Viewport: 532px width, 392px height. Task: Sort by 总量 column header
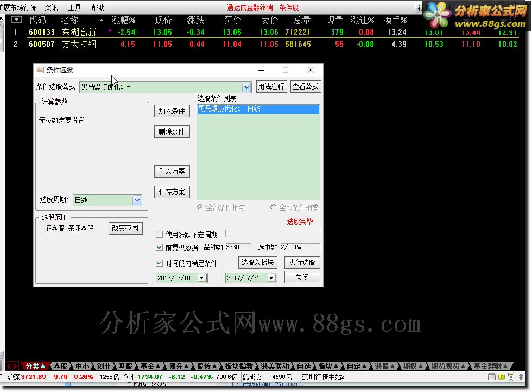coord(302,21)
